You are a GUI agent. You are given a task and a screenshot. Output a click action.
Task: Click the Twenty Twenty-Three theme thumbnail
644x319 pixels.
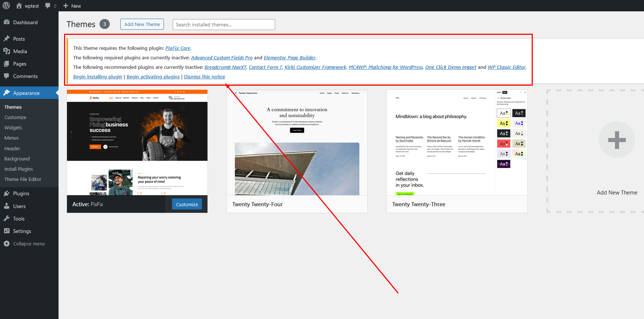(457, 142)
